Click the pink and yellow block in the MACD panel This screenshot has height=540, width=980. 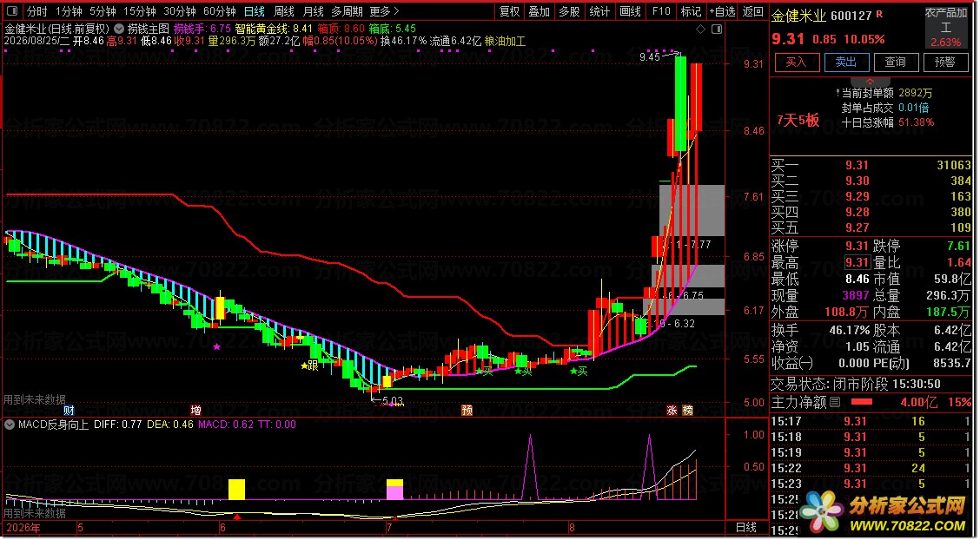(x=395, y=490)
